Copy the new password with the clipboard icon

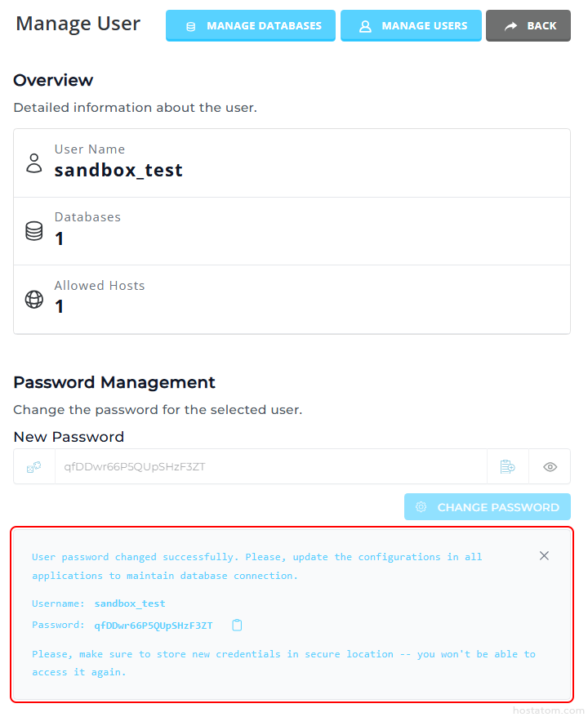pyautogui.click(x=237, y=626)
